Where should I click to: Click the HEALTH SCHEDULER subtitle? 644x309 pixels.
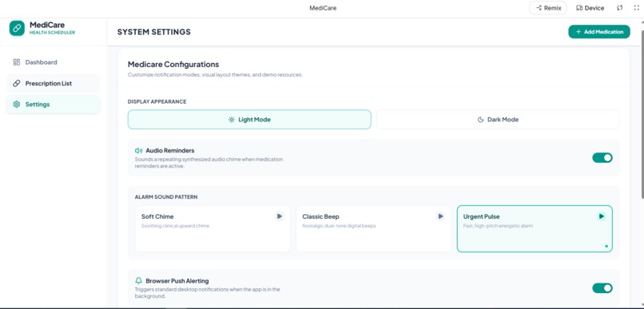pos(52,33)
